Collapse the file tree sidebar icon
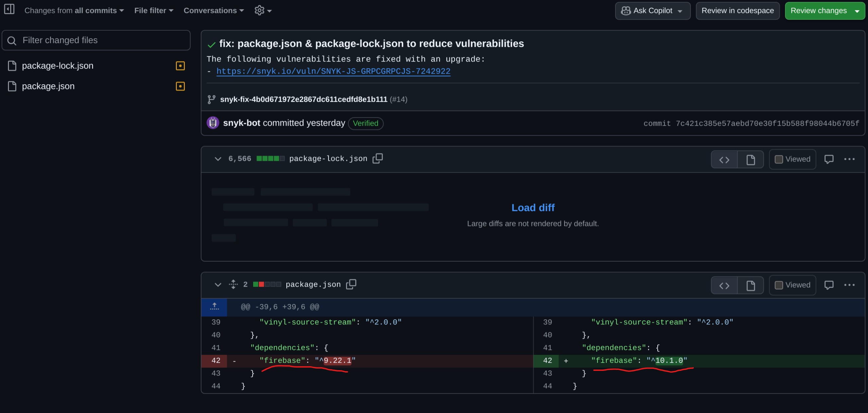The image size is (868, 413). [9, 9]
